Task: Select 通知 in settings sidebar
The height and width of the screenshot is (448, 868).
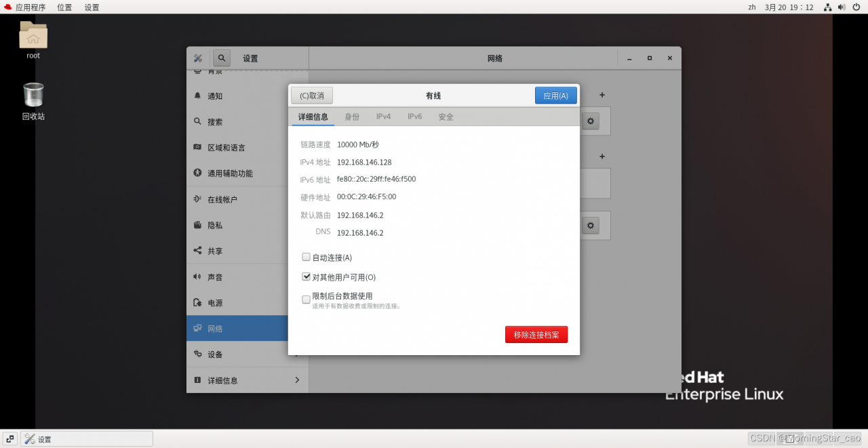Action: click(x=248, y=96)
